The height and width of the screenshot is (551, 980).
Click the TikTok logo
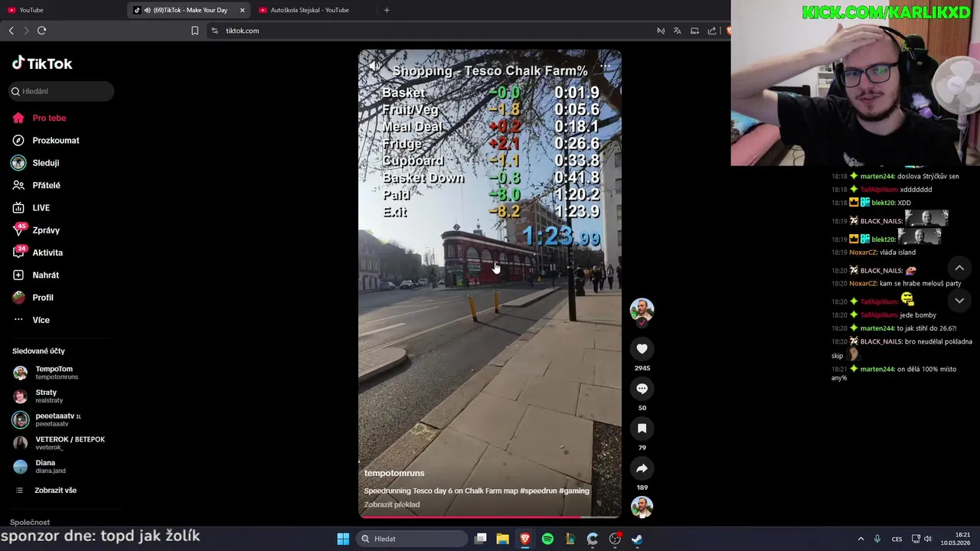click(42, 64)
